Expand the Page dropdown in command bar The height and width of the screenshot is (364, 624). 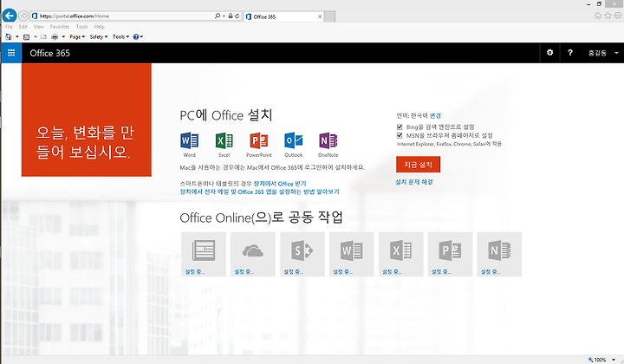(77, 36)
